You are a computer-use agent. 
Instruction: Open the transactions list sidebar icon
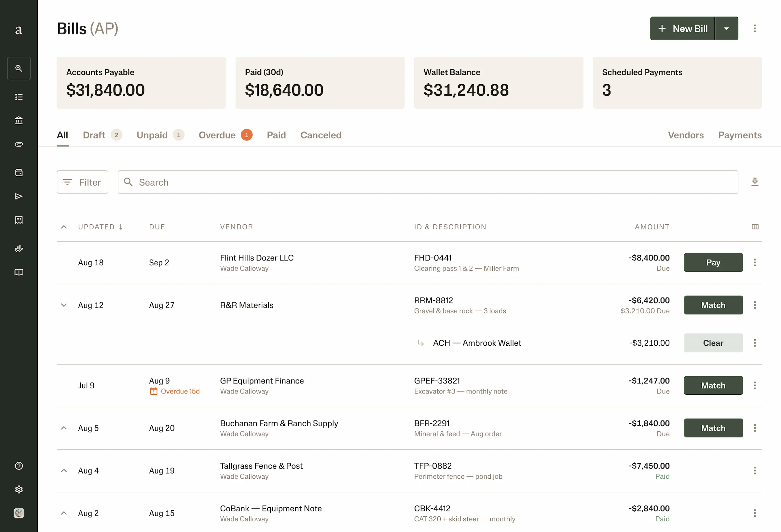pyautogui.click(x=19, y=97)
